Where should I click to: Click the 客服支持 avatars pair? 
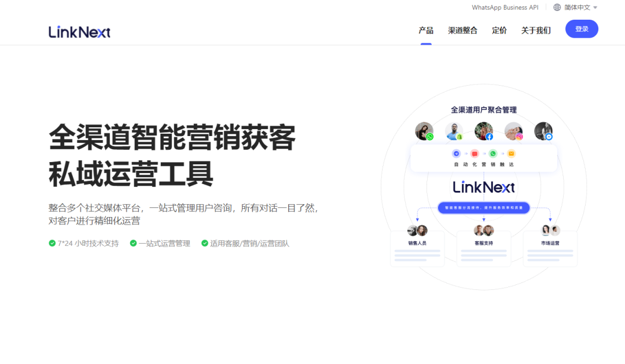point(484,230)
